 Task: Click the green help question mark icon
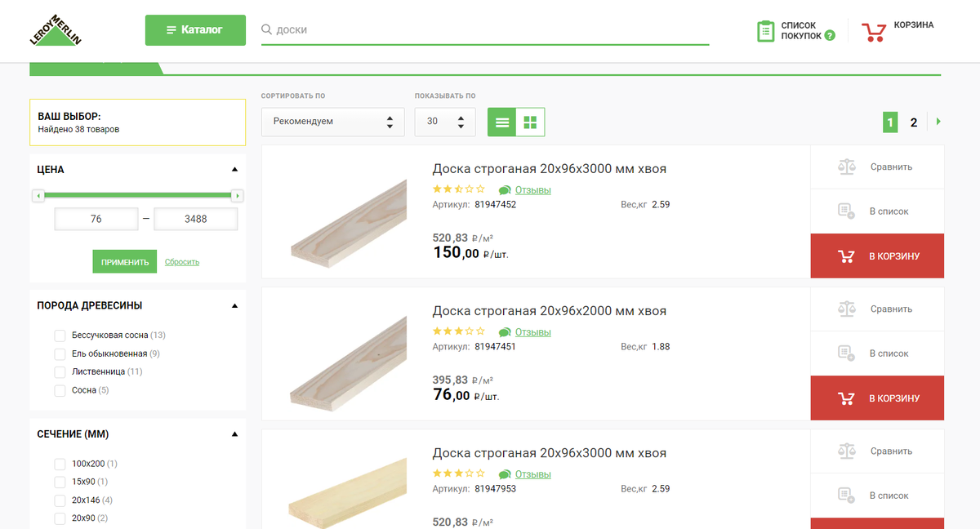(830, 36)
